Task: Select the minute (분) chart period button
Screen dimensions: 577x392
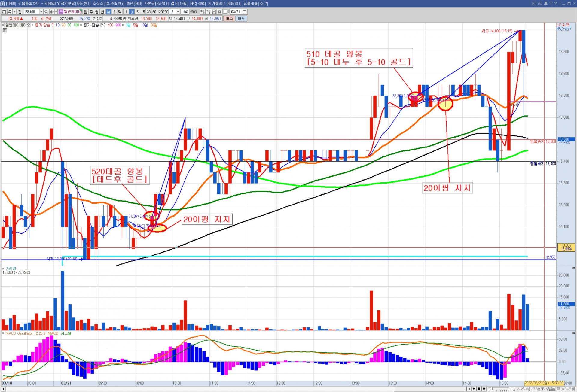Action: [x=108, y=12]
